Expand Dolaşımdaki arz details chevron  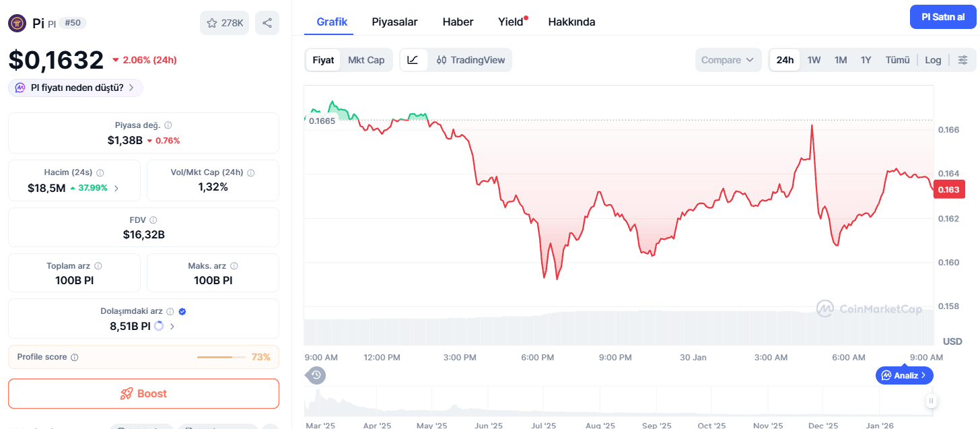pyautogui.click(x=172, y=326)
